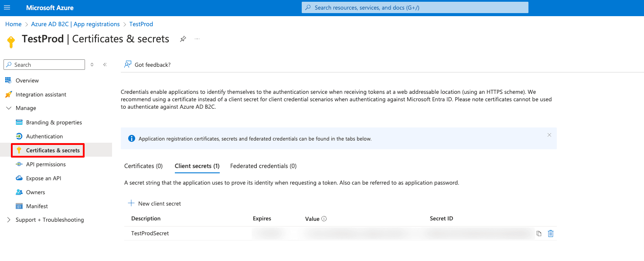Delete the TestProdSecret entry
This screenshot has width=644, height=261.
pos(550,234)
